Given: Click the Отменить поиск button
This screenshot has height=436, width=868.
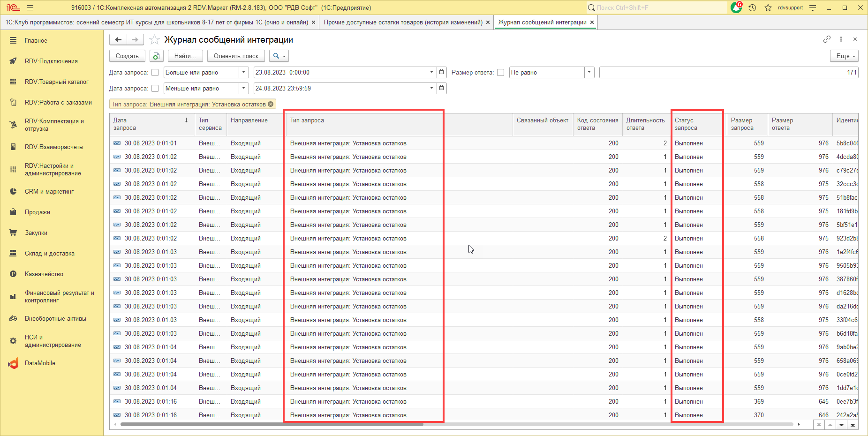Looking at the screenshot, I should point(236,56).
